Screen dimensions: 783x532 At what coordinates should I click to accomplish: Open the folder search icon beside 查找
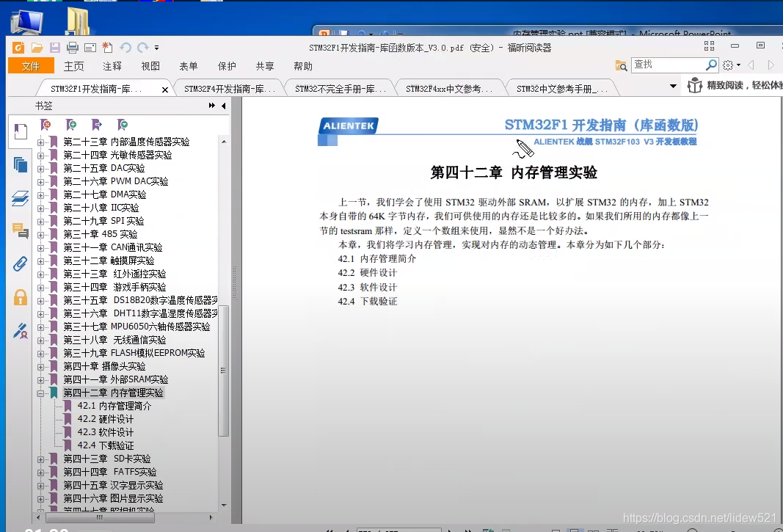(x=622, y=65)
